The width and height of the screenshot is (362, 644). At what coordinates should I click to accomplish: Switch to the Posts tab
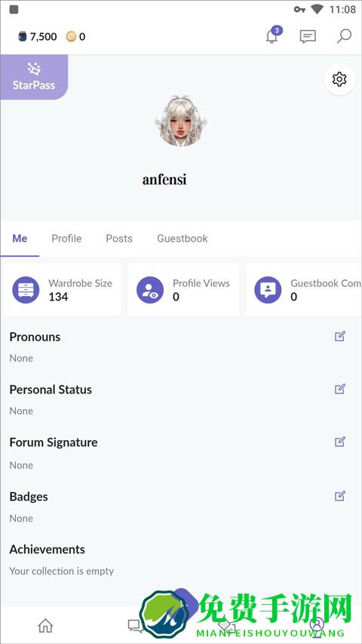point(119,239)
